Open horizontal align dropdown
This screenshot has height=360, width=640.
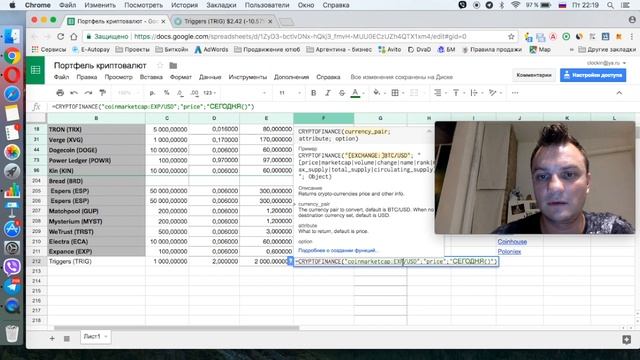(440, 93)
